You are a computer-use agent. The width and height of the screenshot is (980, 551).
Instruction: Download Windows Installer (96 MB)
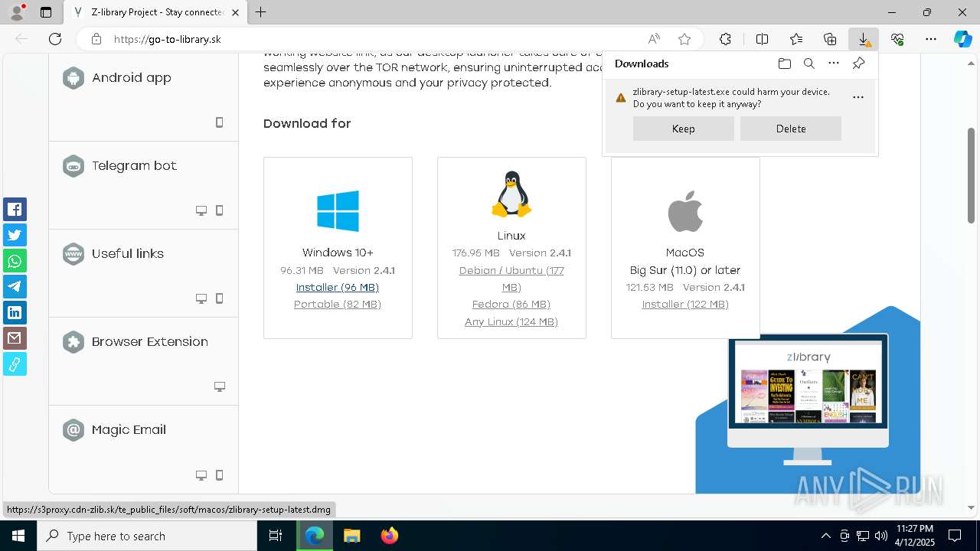pos(338,287)
